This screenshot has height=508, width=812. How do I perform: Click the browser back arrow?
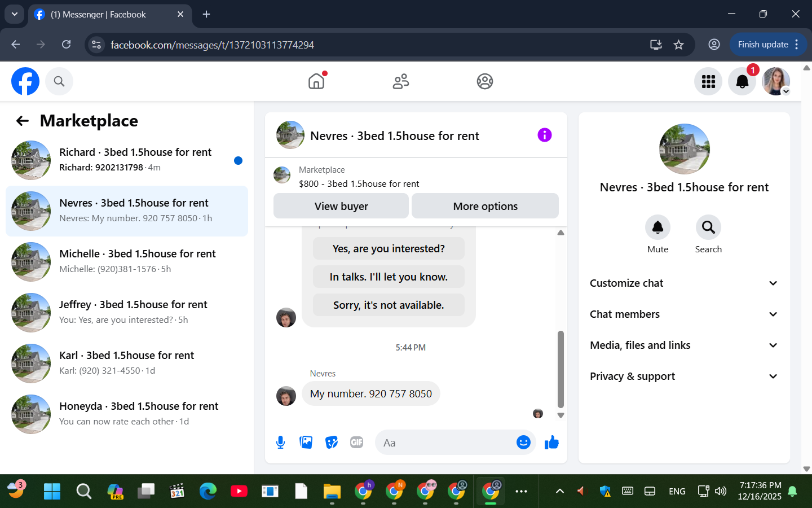point(16,45)
